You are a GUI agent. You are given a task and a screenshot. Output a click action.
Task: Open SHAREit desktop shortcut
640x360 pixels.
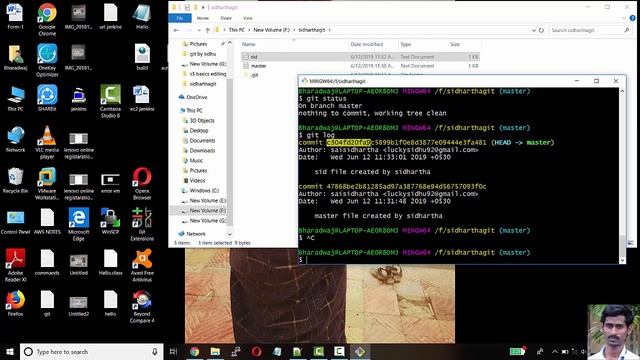[47, 98]
